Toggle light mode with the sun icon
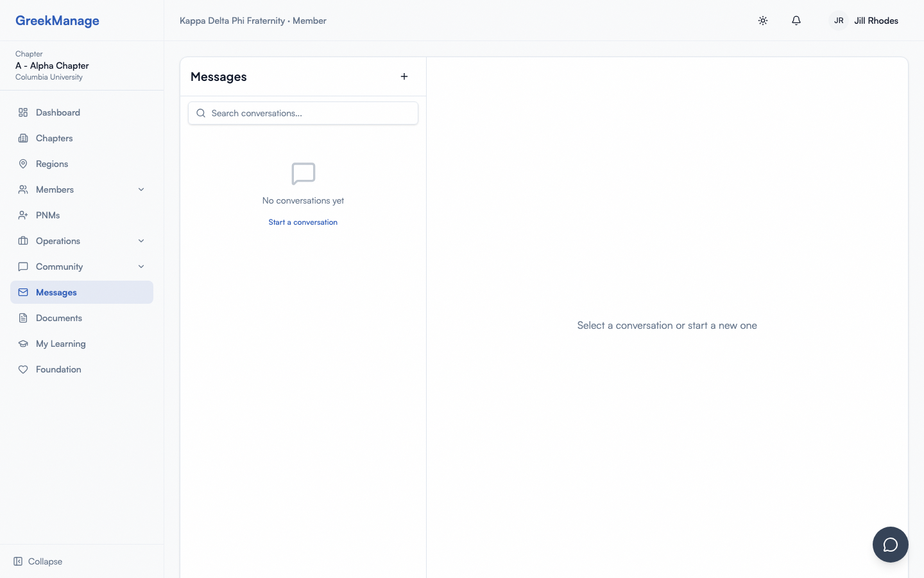 coord(763,21)
